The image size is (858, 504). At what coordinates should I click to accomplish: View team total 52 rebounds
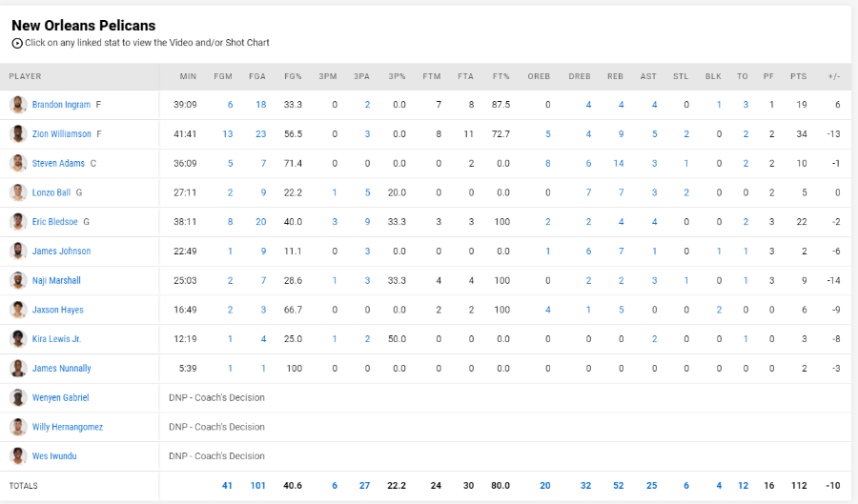pyautogui.click(x=619, y=485)
